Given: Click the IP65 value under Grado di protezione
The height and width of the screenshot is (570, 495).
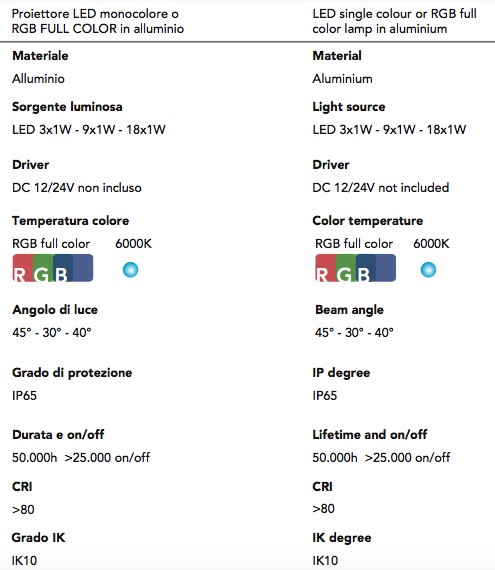Looking at the screenshot, I should (x=24, y=396).
